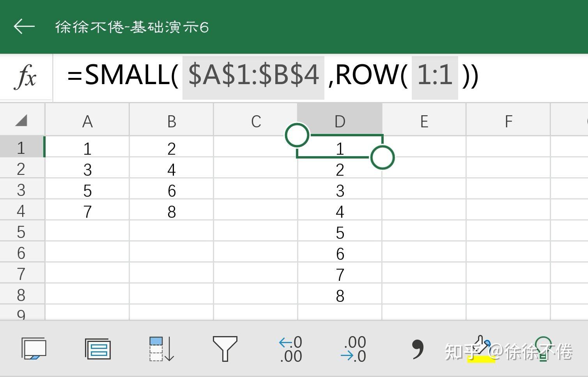The image size is (588, 377).
Task: Tap cell D8 showing 8
Action: tap(340, 294)
